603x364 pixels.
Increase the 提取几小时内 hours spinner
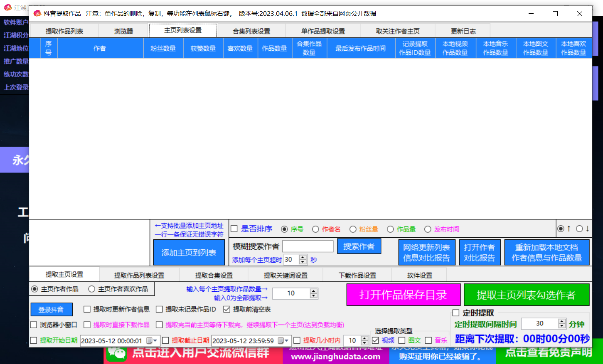pyautogui.click(x=364, y=338)
